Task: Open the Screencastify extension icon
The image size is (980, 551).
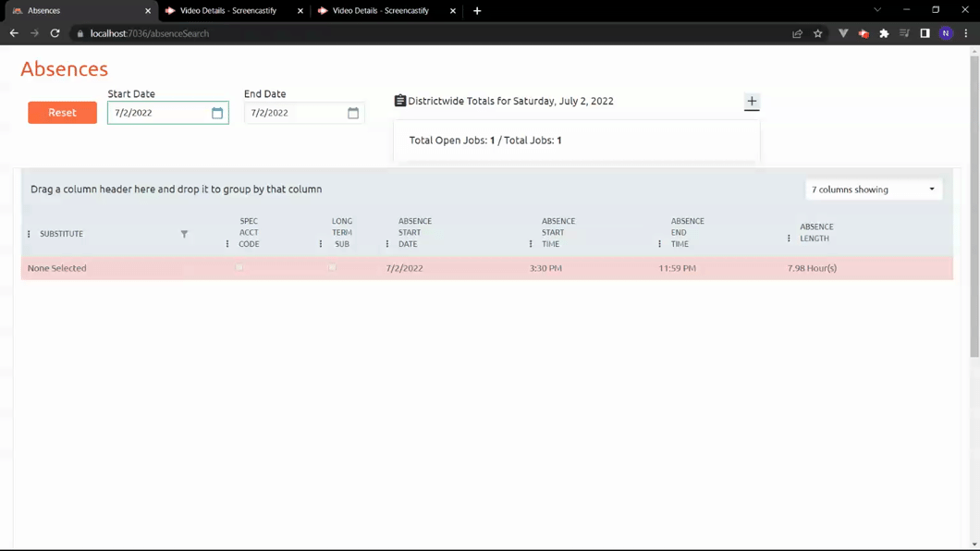Action: 864,33
